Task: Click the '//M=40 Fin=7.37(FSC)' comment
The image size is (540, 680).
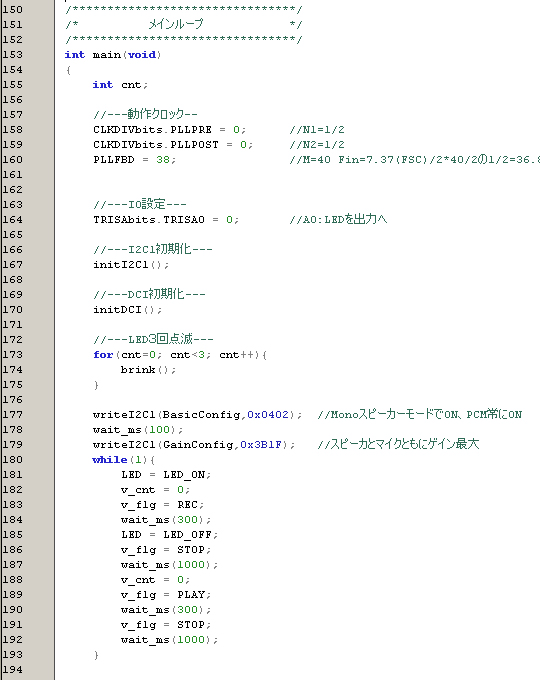Action: 414,160
